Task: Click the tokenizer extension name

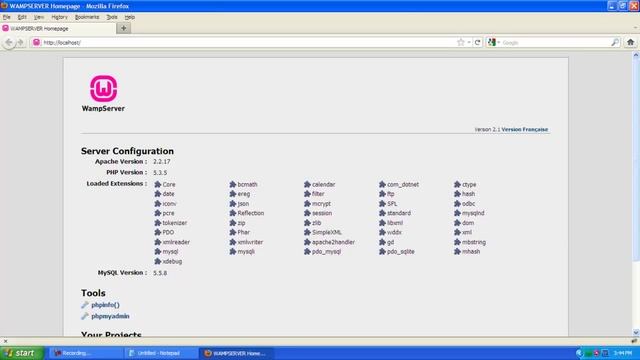Action: (x=175, y=223)
